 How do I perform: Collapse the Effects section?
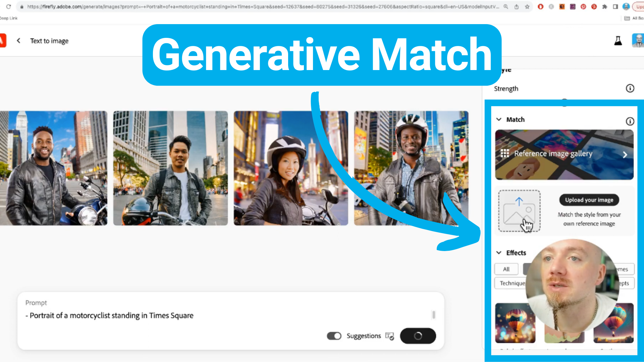tap(499, 253)
